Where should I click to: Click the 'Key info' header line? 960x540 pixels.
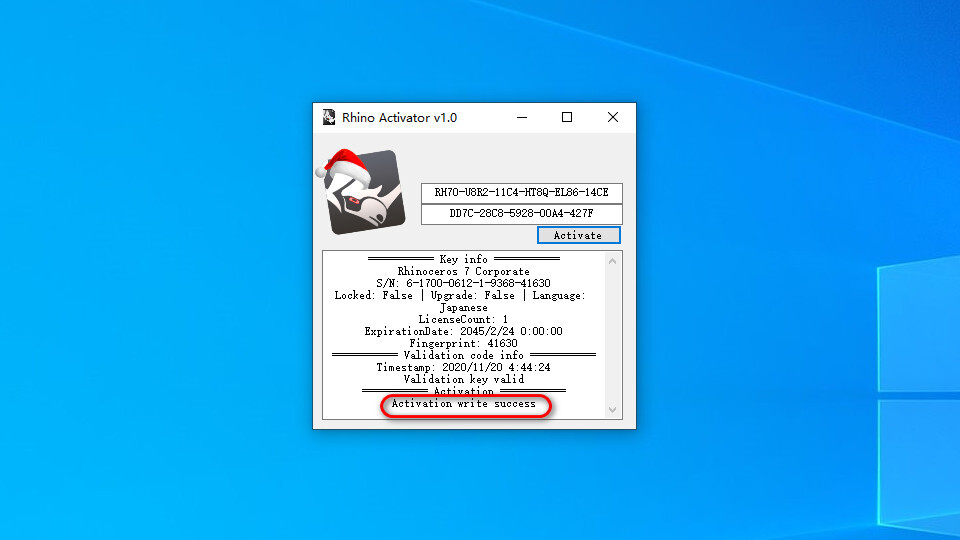point(463,259)
